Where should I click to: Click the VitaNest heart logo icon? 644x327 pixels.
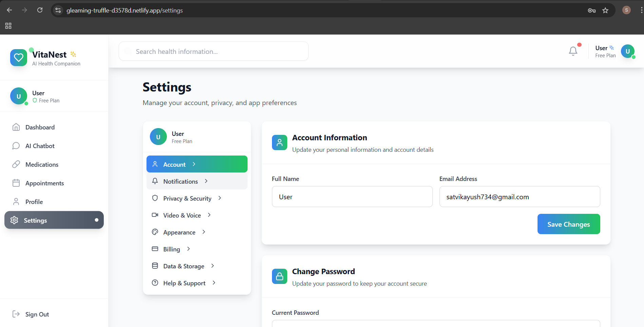click(x=19, y=58)
